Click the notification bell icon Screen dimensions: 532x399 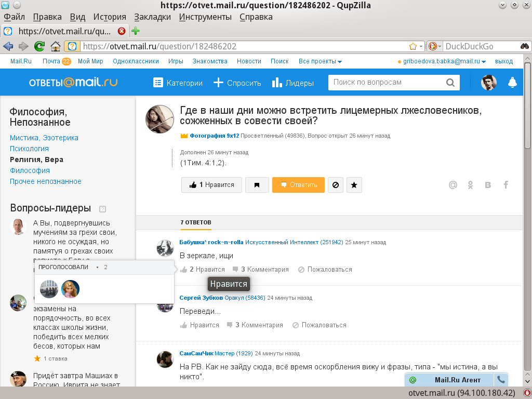[x=512, y=83]
